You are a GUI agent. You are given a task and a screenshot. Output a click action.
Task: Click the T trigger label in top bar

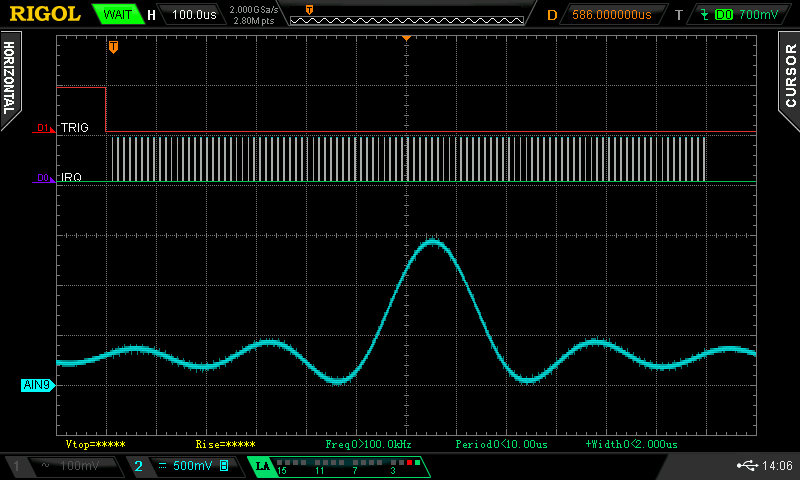(x=679, y=15)
